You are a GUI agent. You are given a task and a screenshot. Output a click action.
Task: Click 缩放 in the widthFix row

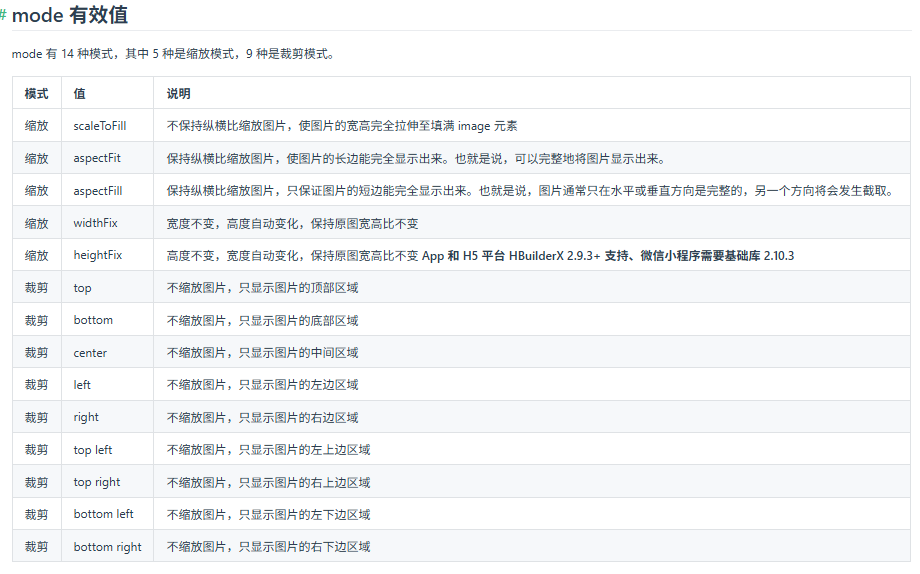click(36, 224)
